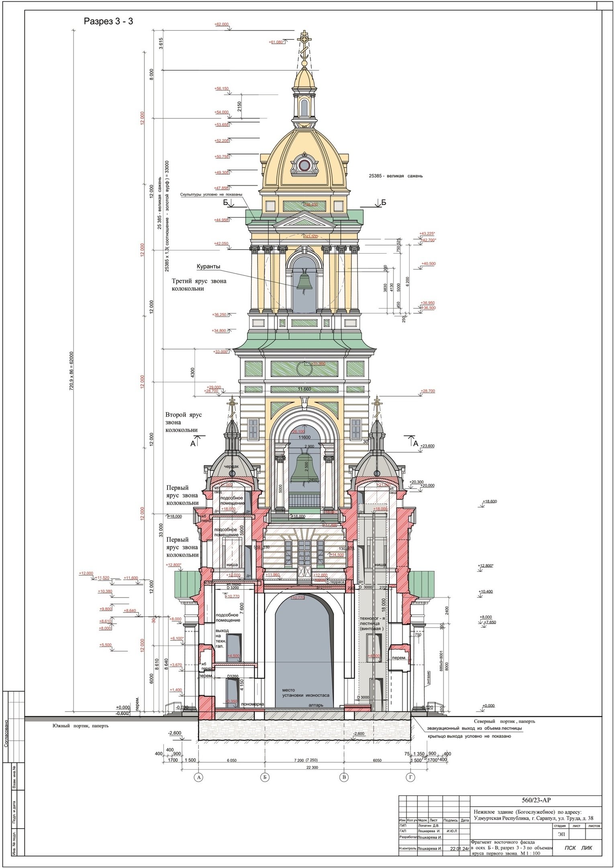Click the "пономарка" label
The image size is (615, 868).
pyautogui.click(x=252, y=704)
